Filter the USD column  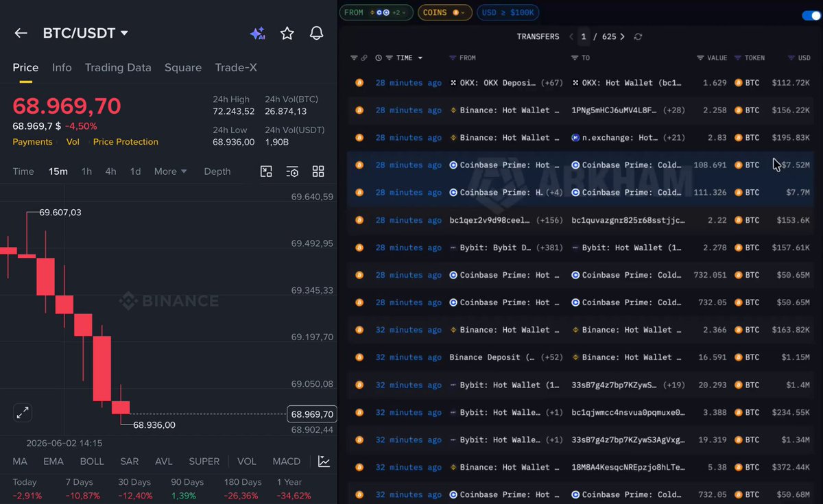tap(790, 58)
